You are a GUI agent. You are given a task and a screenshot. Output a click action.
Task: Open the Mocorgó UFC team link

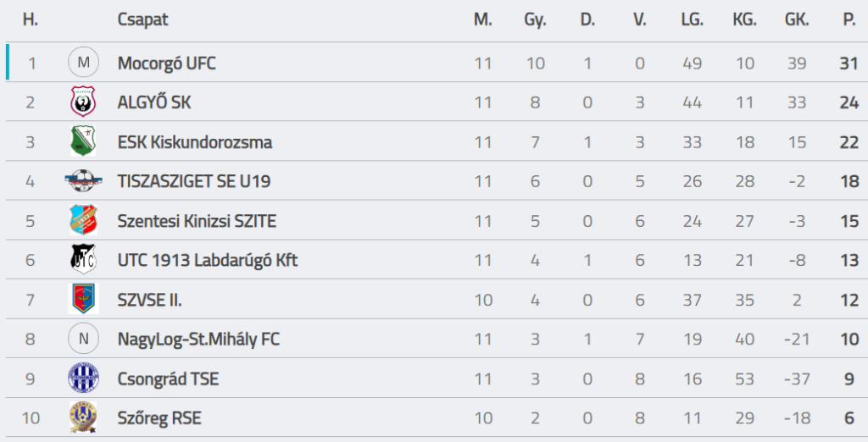(x=166, y=63)
